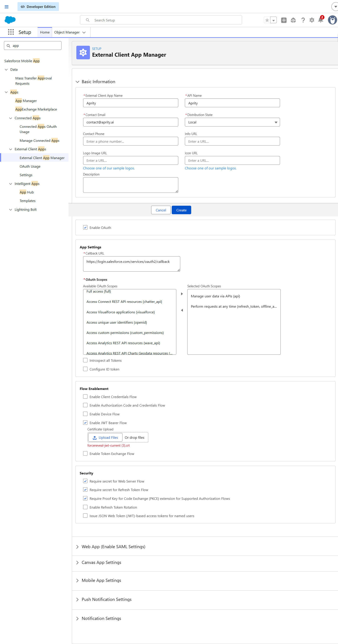Image resolution: width=338 pixels, height=644 pixels.
Task: Click the Callback URL text area
Action: pos(131,264)
